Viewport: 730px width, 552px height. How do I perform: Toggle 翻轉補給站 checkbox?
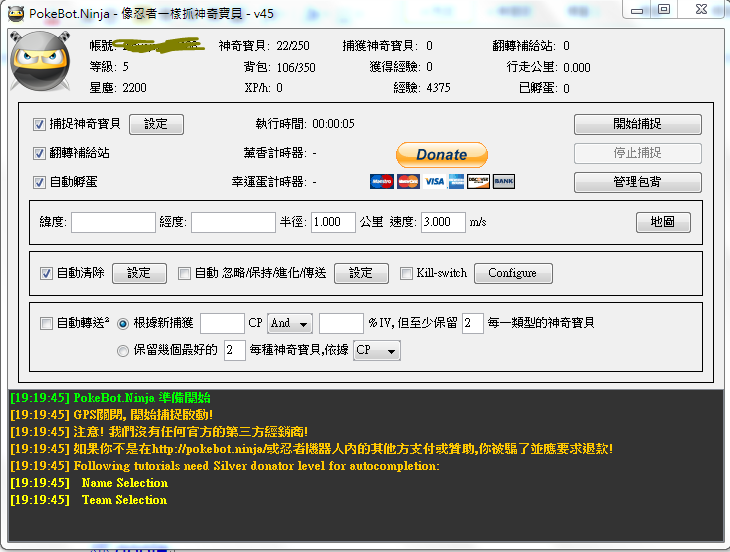39,153
